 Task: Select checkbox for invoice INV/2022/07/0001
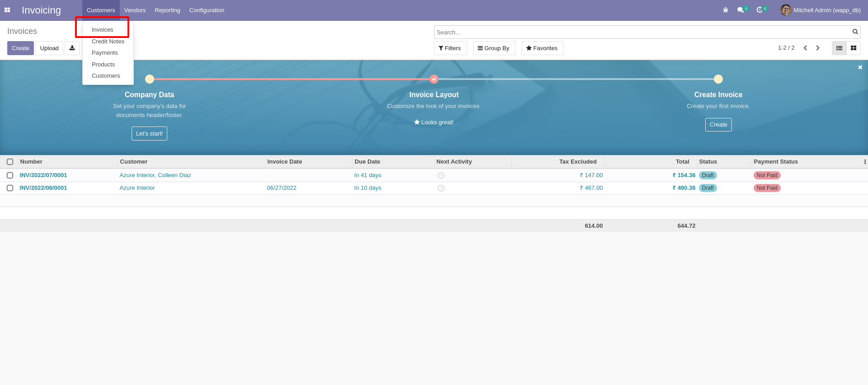[x=10, y=175]
